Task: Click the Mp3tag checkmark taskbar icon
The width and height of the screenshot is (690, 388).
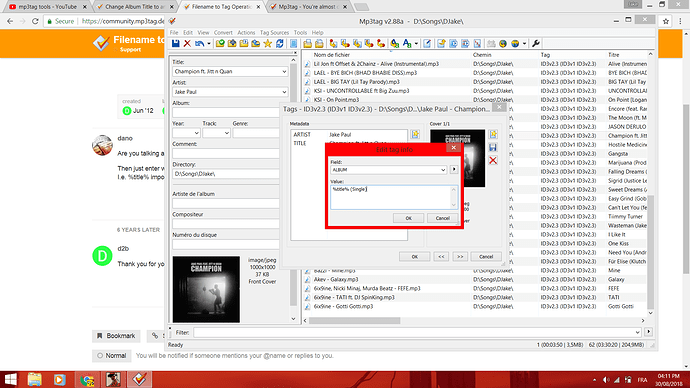Action: coord(139,379)
